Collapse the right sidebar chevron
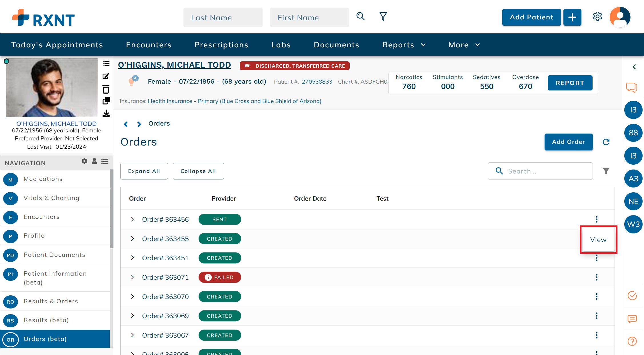The image size is (644, 355). 634,67
